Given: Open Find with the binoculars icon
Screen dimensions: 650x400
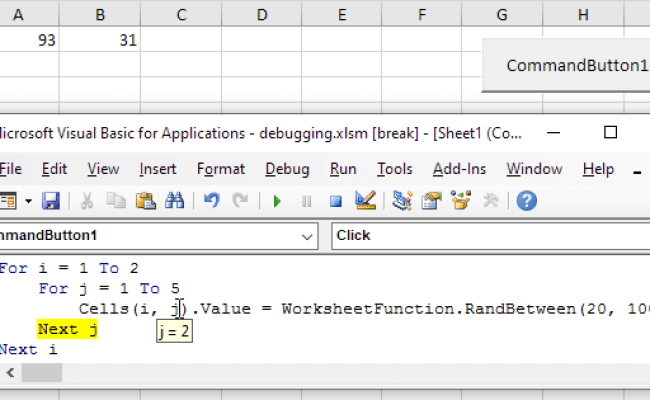Looking at the screenshot, I should tap(175, 201).
